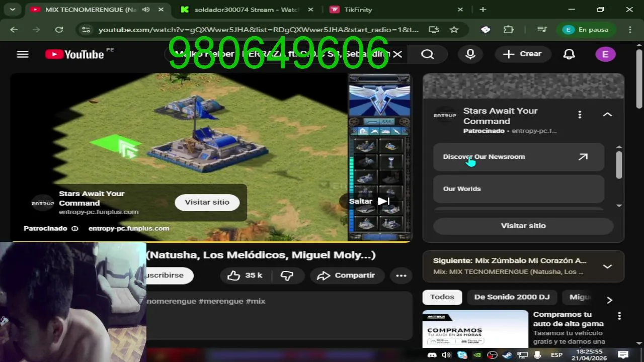Open the media control icon in toolbar
Viewport: 644px width, 362px height.
542,30
